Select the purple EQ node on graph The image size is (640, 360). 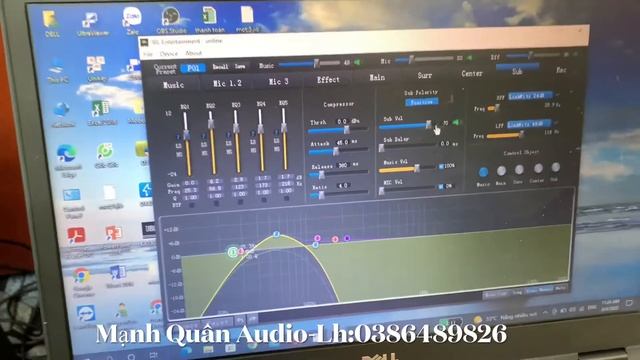tap(347, 238)
